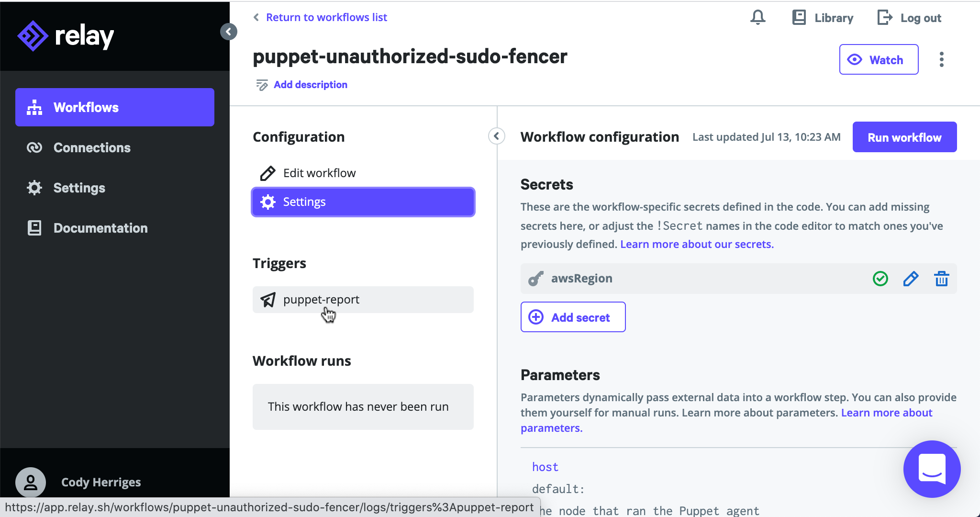Click the green checkmark icon for awsRegion
The height and width of the screenshot is (517, 980).
pyautogui.click(x=881, y=278)
